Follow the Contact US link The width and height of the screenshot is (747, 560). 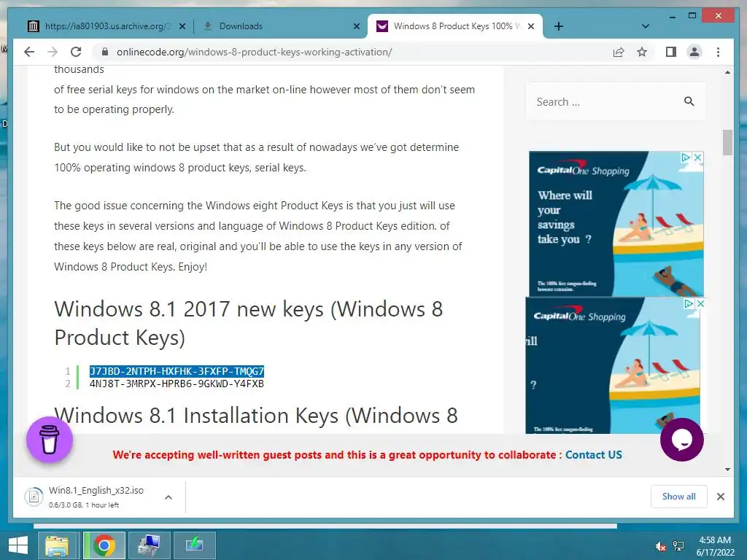[x=593, y=455]
